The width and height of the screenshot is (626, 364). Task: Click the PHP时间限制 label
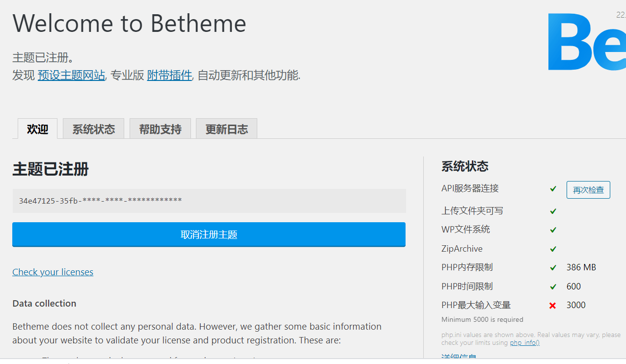coord(467,286)
